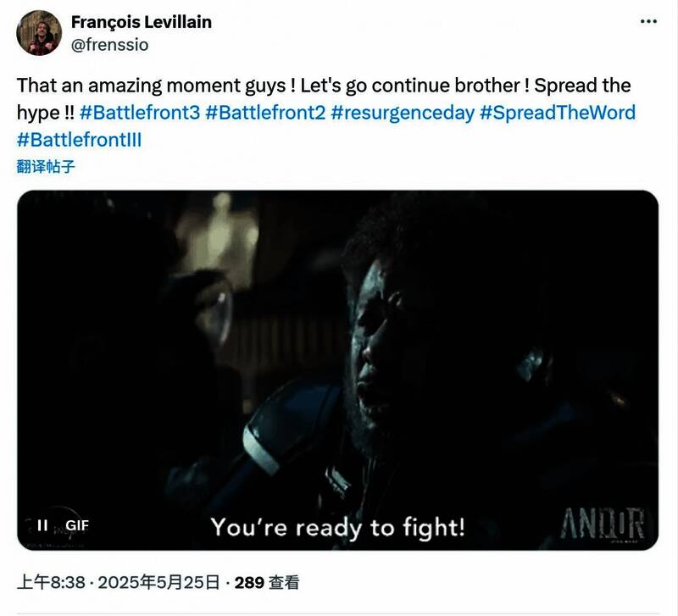Click the François Levillain display name
The height and width of the screenshot is (616, 678).
tap(142, 22)
